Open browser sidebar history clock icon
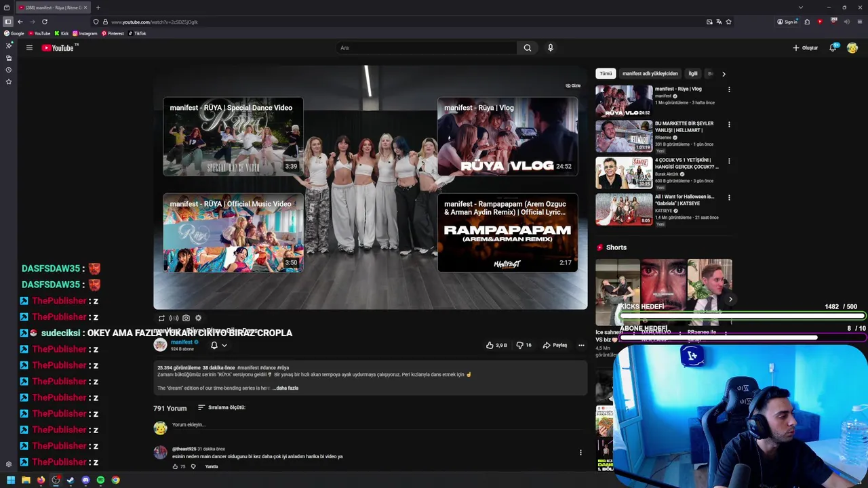The height and width of the screenshot is (488, 868). tap(9, 70)
